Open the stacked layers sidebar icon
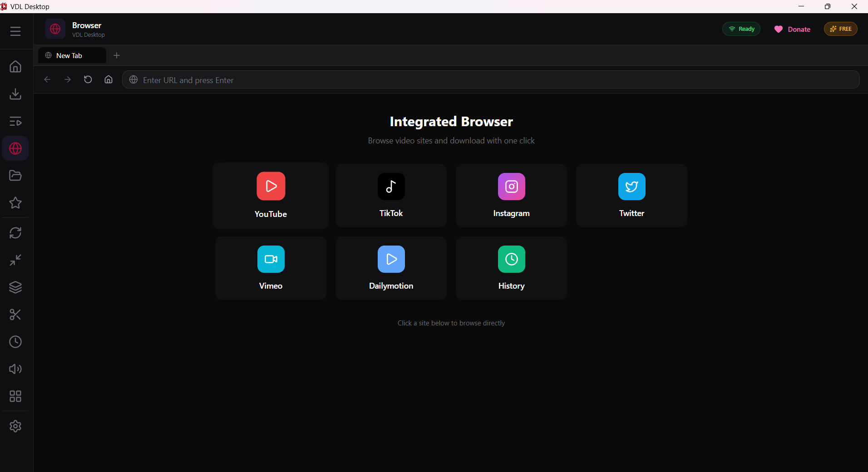The height and width of the screenshot is (472, 868). pos(15,287)
